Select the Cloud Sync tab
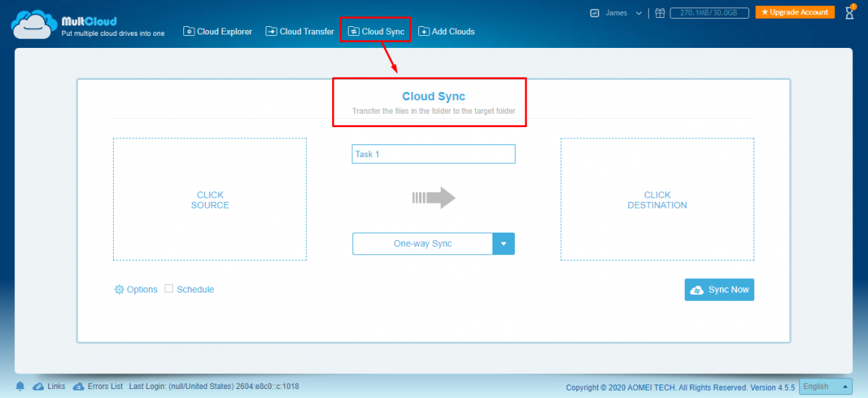The height and width of the screenshot is (398, 868). (x=376, y=31)
